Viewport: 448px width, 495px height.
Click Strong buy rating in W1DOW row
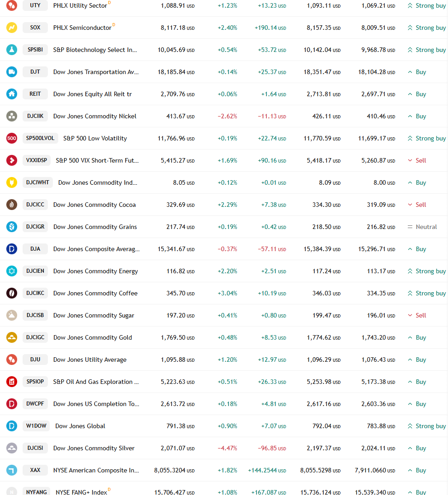click(x=426, y=426)
